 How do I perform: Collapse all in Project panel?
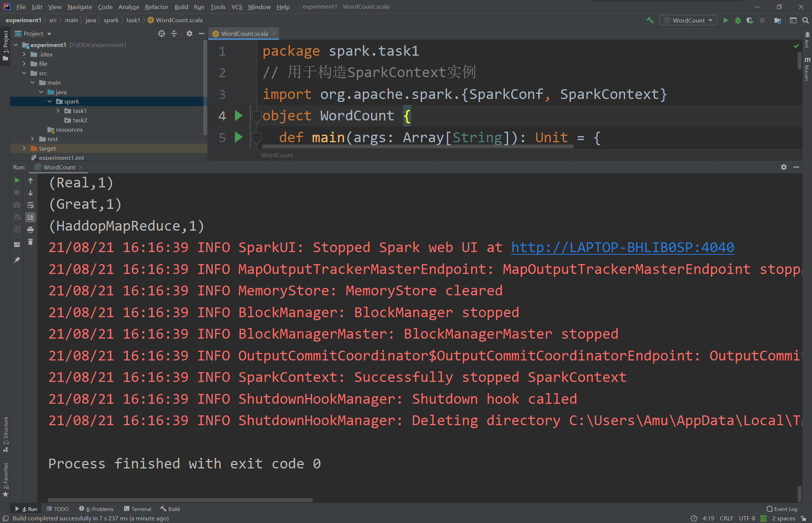(174, 33)
